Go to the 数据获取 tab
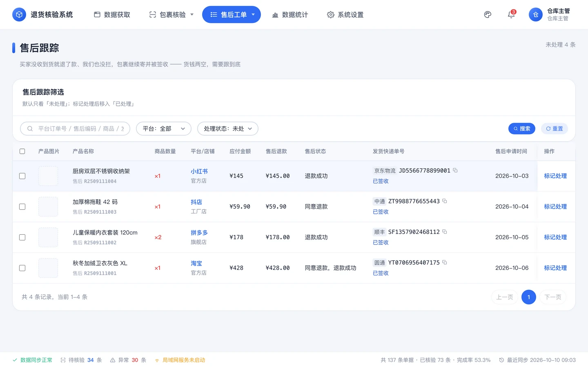This screenshot has height=368, width=588. (112, 15)
